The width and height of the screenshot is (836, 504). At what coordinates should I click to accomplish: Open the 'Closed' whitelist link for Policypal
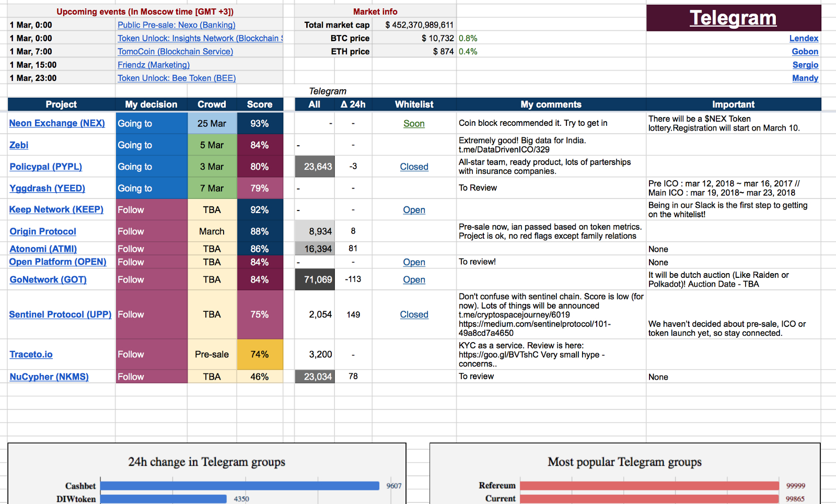pos(414,167)
